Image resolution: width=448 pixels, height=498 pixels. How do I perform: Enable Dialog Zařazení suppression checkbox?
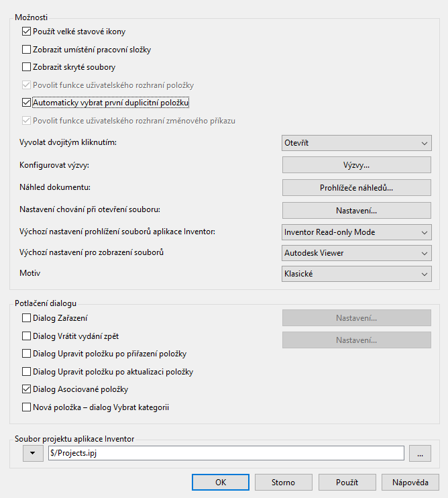coord(26,318)
